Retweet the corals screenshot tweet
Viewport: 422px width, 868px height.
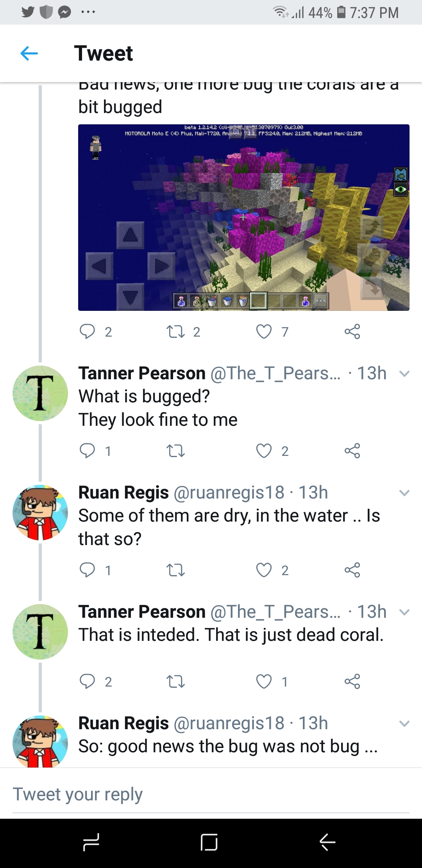tap(175, 332)
